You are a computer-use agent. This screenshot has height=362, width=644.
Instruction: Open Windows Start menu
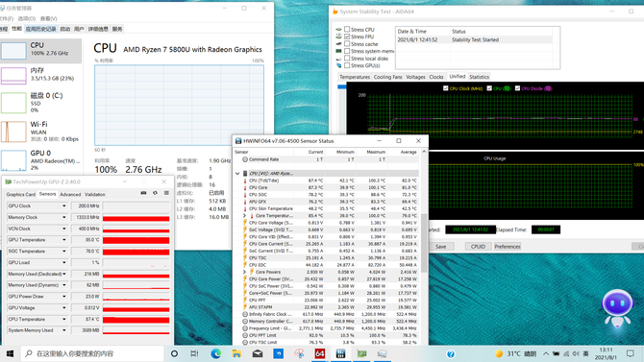coord(10,353)
